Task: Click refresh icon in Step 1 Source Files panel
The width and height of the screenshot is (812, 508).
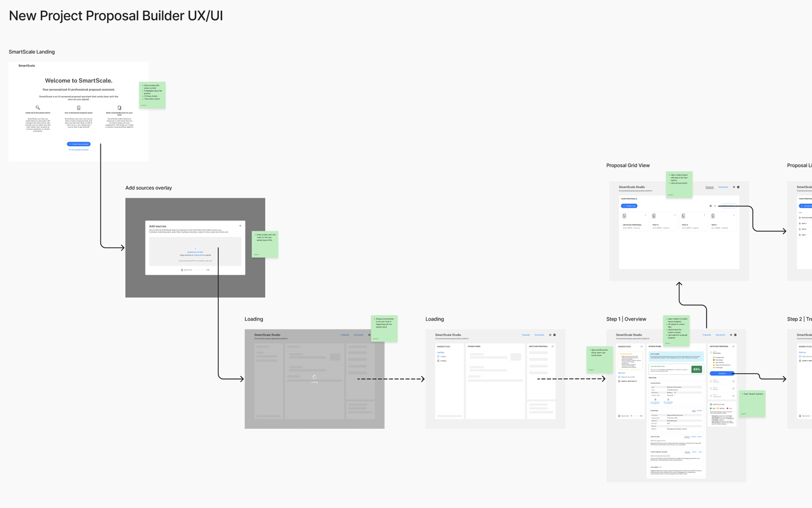Action: coord(642,347)
